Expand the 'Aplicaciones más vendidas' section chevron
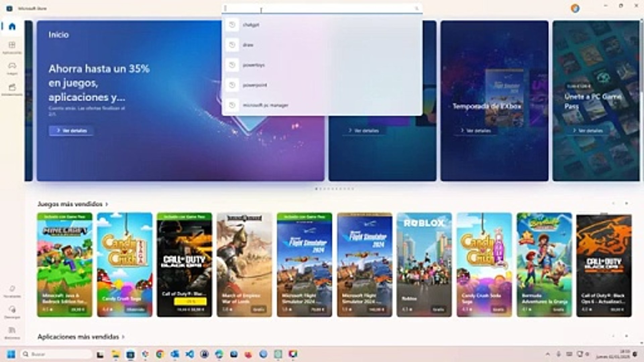Viewport: 644px width, 362px height. tap(123, 337)
